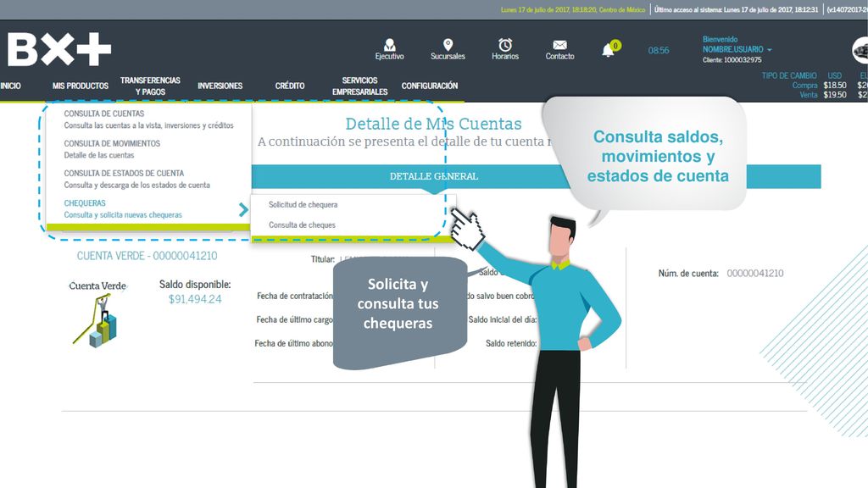Open the DETALLE GENERAL tab
Screen dimensions: 868x488
[433, 176]
